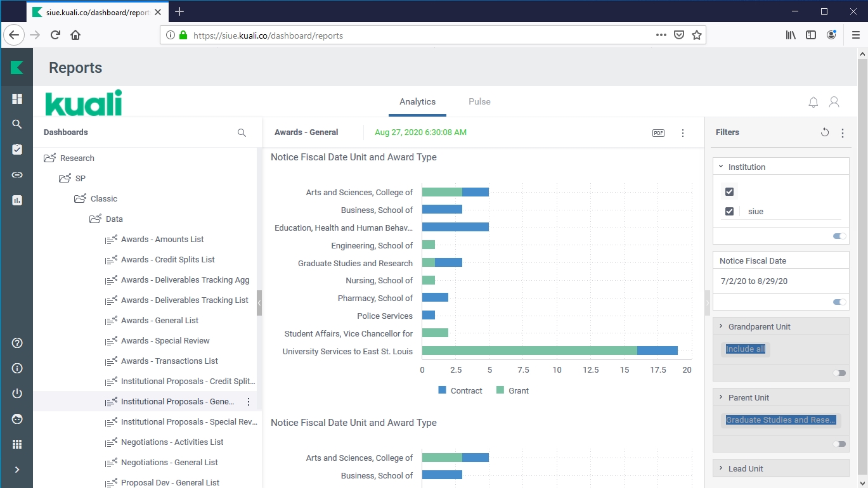This screenshot has height=488, width=868.
Task: Open the notifications bell icon
Action: click(813, 102)
